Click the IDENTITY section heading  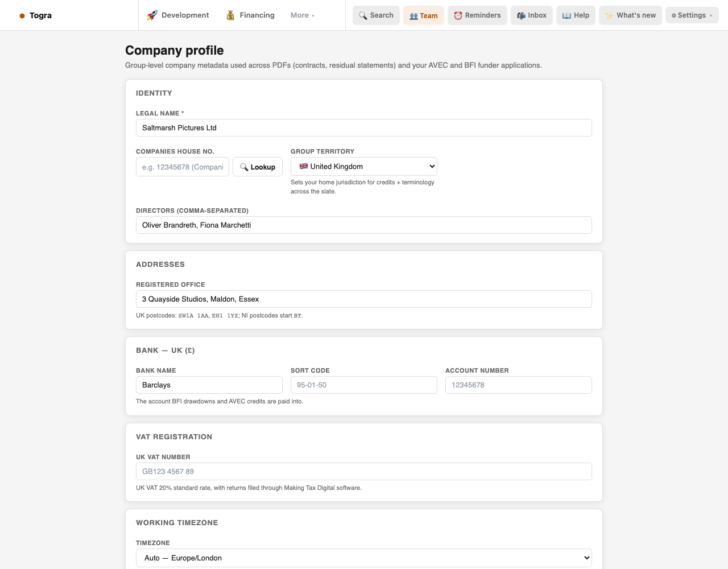tap(154, 93)
